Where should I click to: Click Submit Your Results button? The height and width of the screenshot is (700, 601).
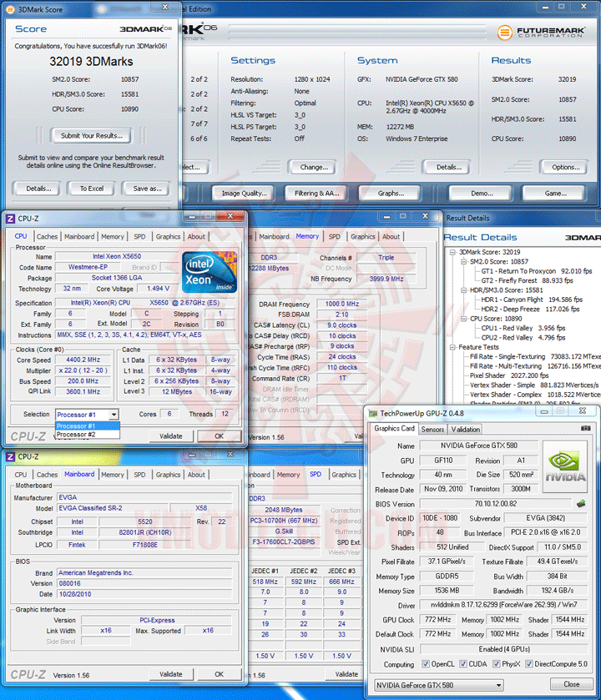[x=92, y=136]
